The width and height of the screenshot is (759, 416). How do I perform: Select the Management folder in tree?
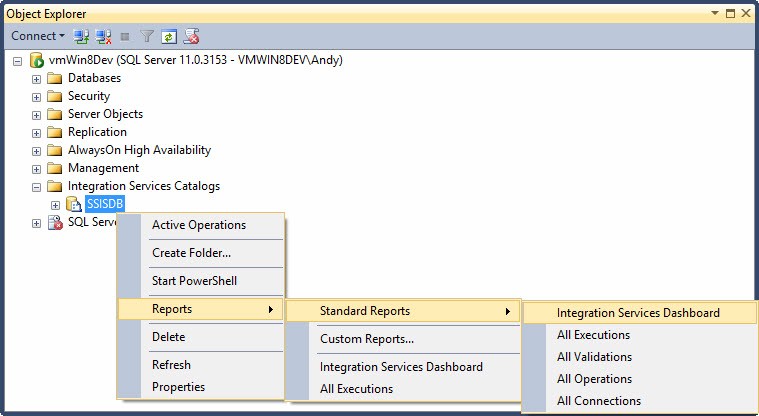click(103, 168)
